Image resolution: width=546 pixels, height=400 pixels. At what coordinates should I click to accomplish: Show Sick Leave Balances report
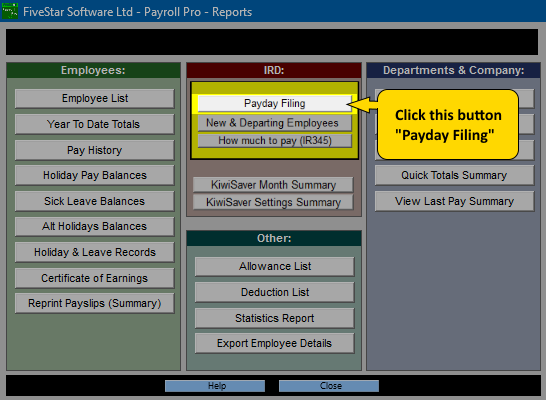(95, 201)
